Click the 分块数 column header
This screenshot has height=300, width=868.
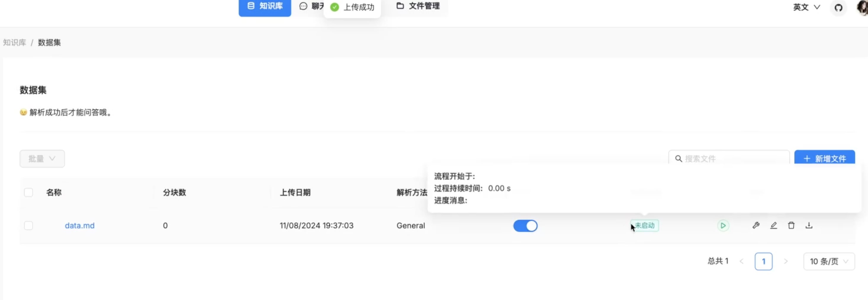pos(175,193)
